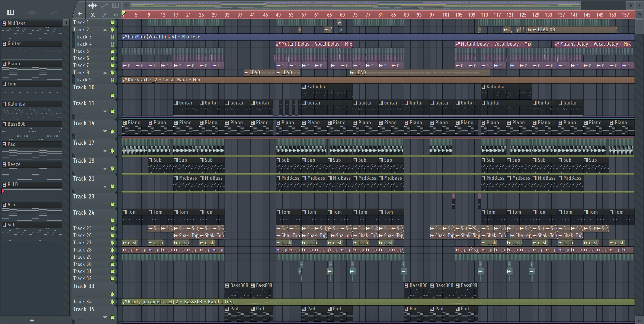Show audio clips using the picker waveform tab
This screenshot has width=644, height=324.
(32, 12)
